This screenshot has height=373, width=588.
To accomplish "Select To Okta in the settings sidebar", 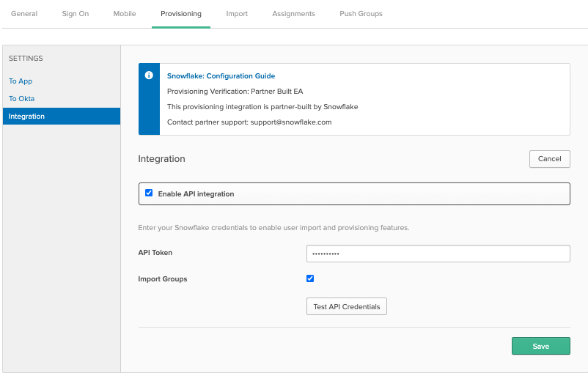I will point(21,98).
